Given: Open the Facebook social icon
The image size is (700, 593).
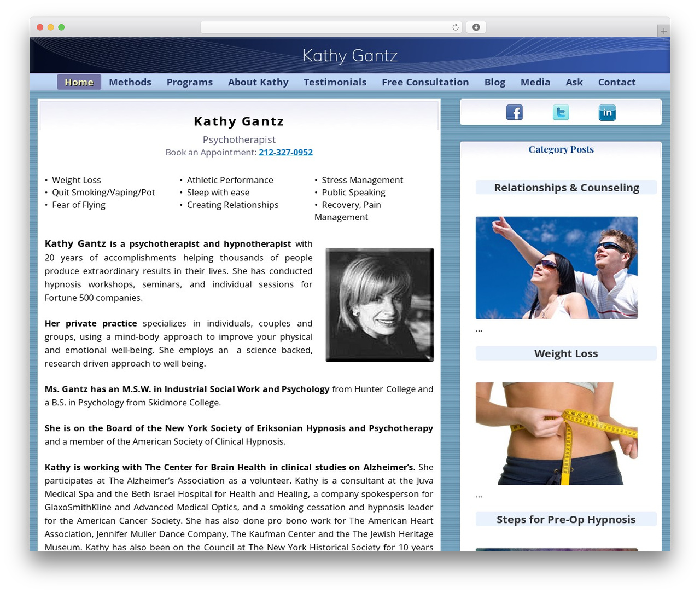Looking at the screenshot, I should pyautogui.click(x=514, y=112).
